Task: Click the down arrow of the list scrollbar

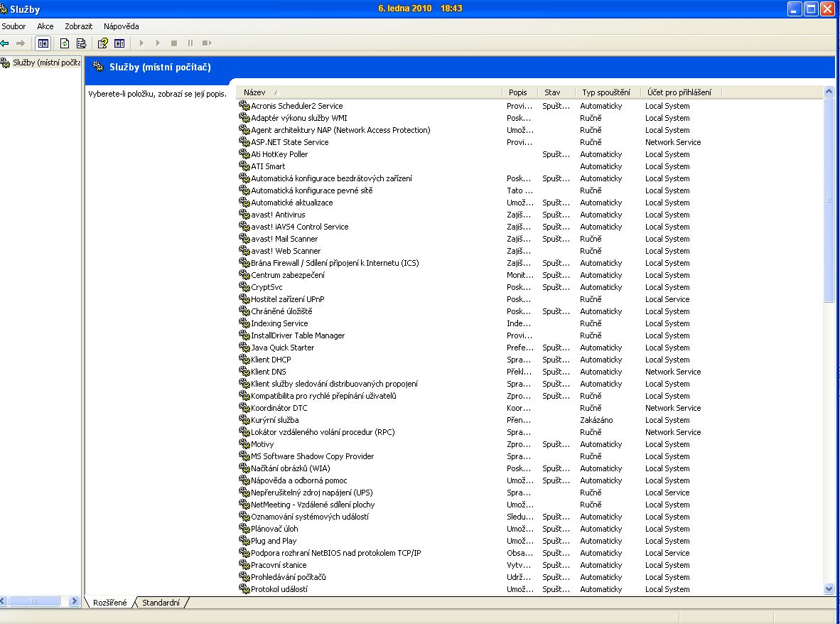Action: (x=829, y=588)
